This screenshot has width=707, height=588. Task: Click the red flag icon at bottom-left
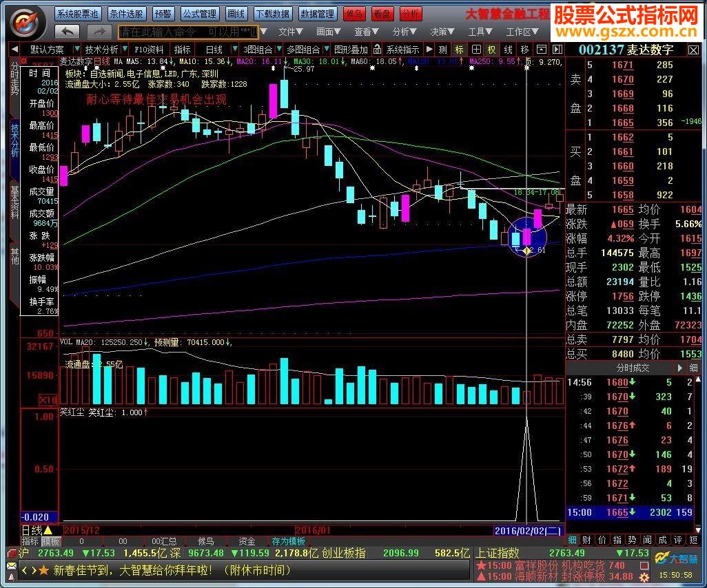pyautogui.click(x=12, y=552)
